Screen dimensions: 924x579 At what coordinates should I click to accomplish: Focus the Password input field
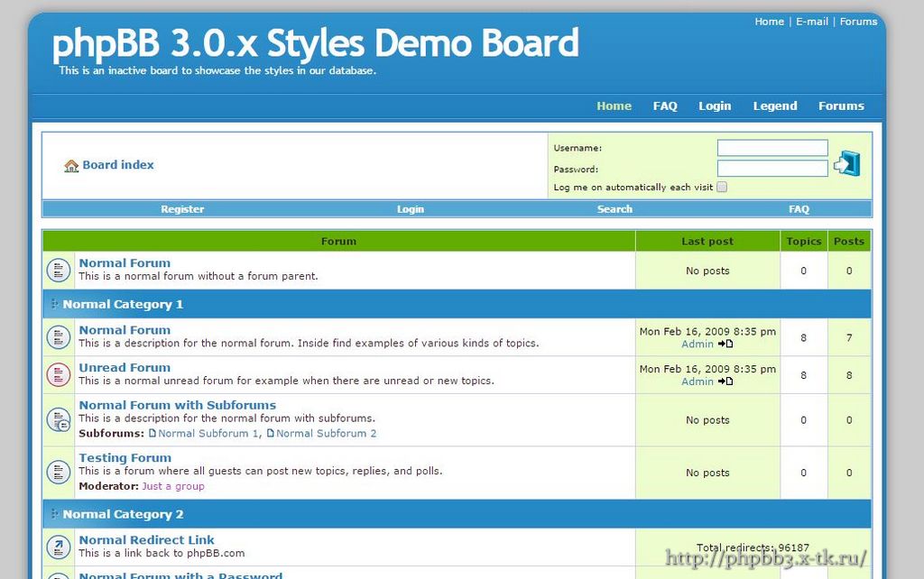(772, 169)
